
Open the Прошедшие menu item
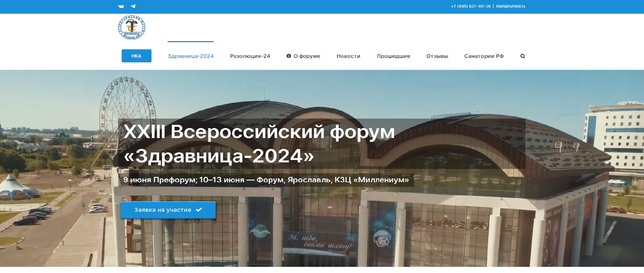pos(393,56)
